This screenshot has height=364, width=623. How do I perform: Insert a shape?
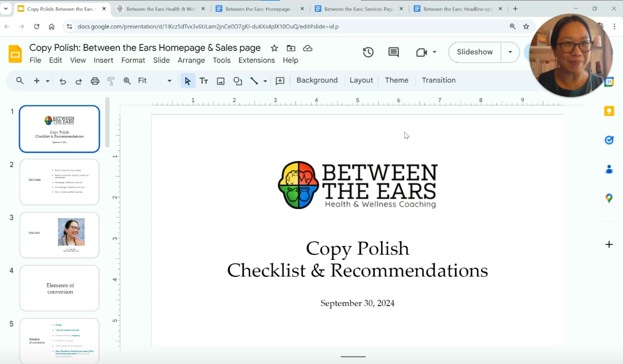238,81
